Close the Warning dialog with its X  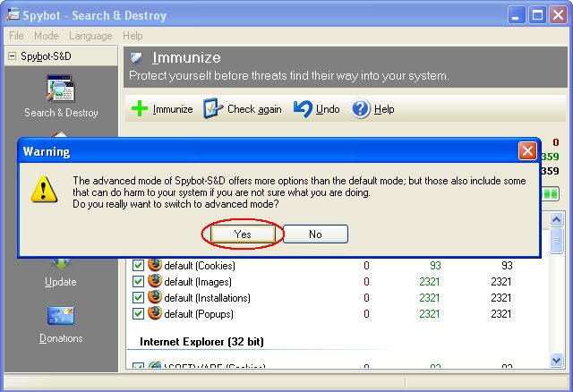[x=527, y=151]
